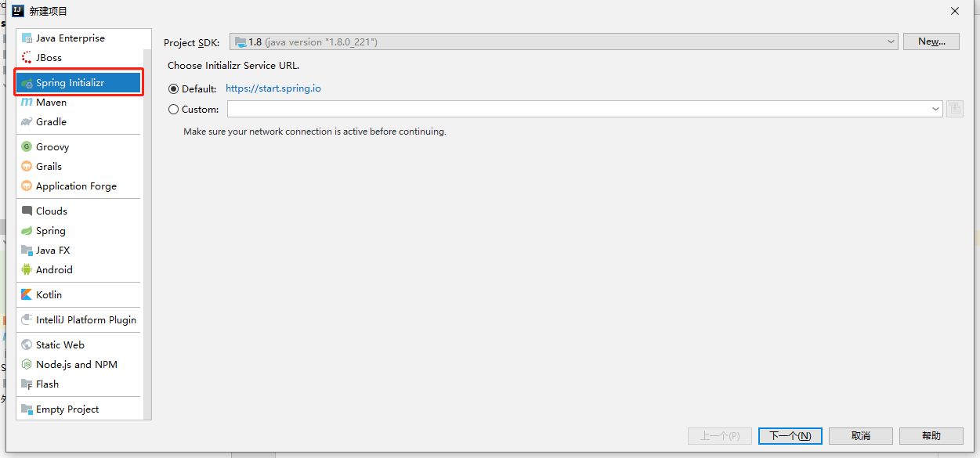980x458 pixels.
Task: Click the 下一个(N) next button
Action: point(790,435)
